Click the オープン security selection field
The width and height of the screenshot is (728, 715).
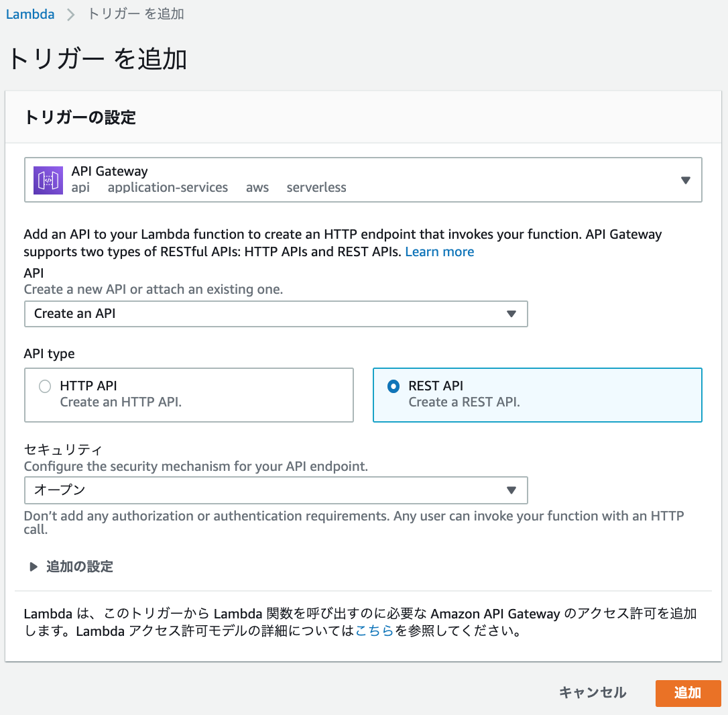(276, 490)
